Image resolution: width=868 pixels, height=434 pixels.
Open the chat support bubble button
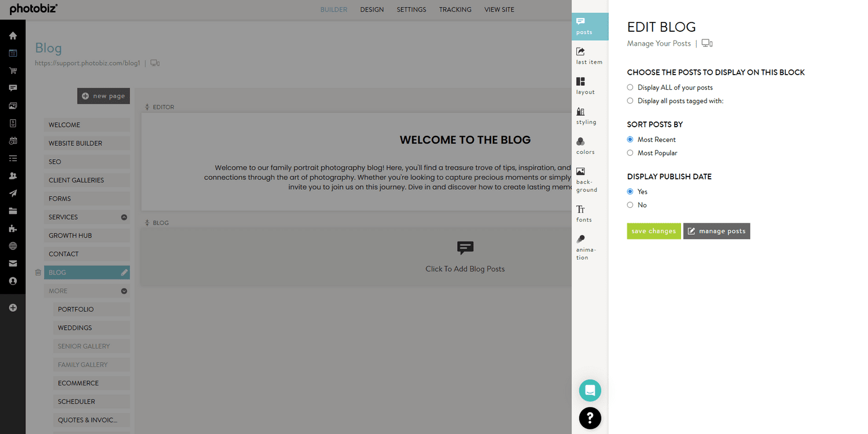click(590, 390)
